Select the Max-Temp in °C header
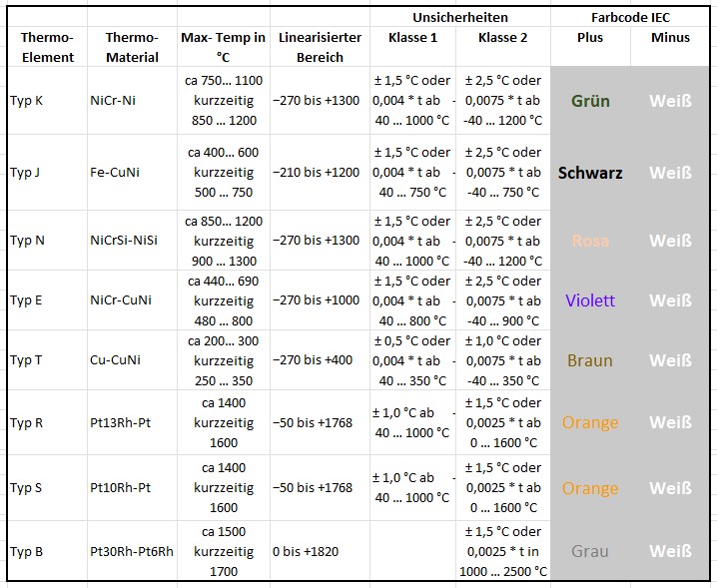717x588 pixels. tap(223, 47)
